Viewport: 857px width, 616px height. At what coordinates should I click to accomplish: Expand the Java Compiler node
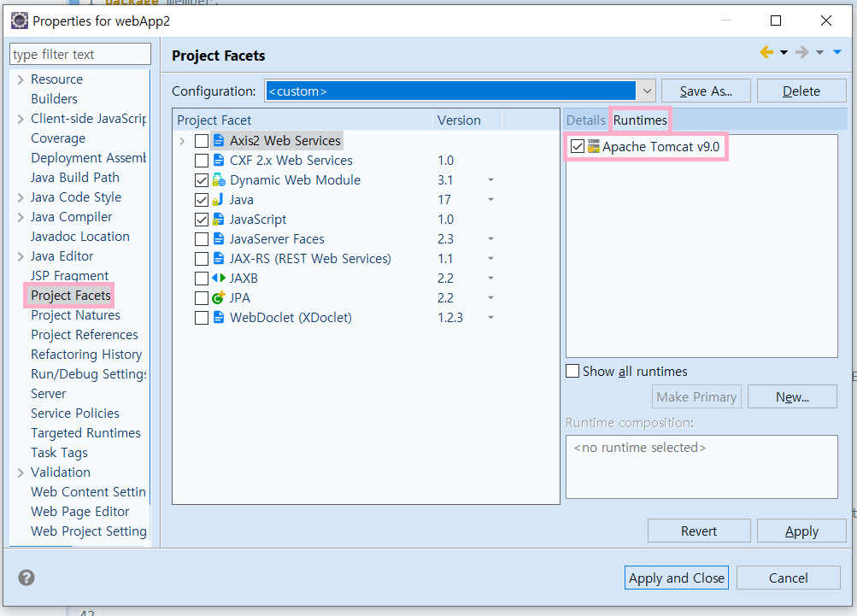(x=21, y=218)
